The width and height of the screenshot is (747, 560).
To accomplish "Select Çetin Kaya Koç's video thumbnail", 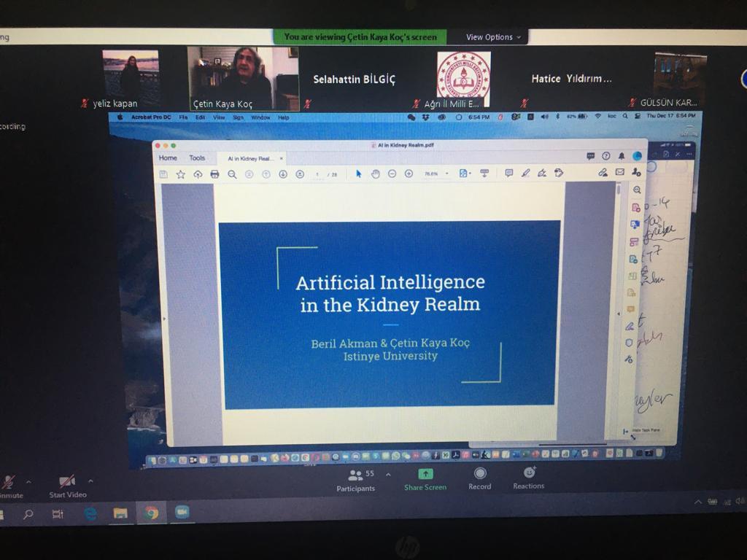I will click(x=243, y=78).
